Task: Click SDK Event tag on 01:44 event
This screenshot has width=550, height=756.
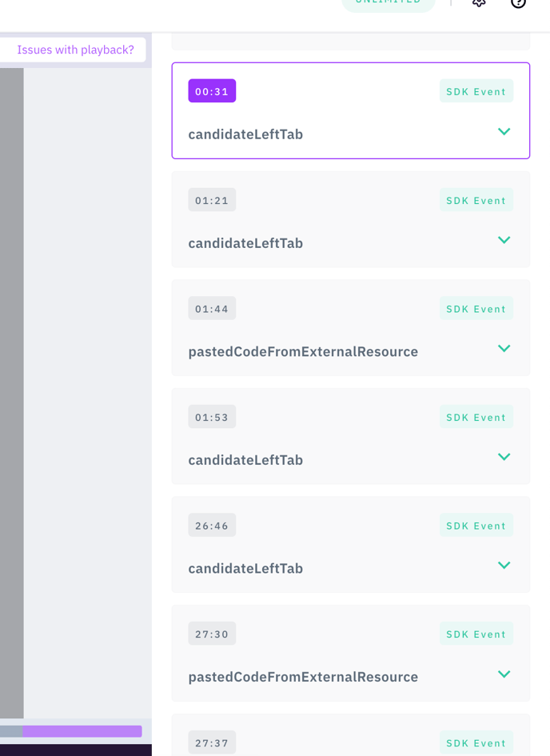Action: click(x=476, y=309)
